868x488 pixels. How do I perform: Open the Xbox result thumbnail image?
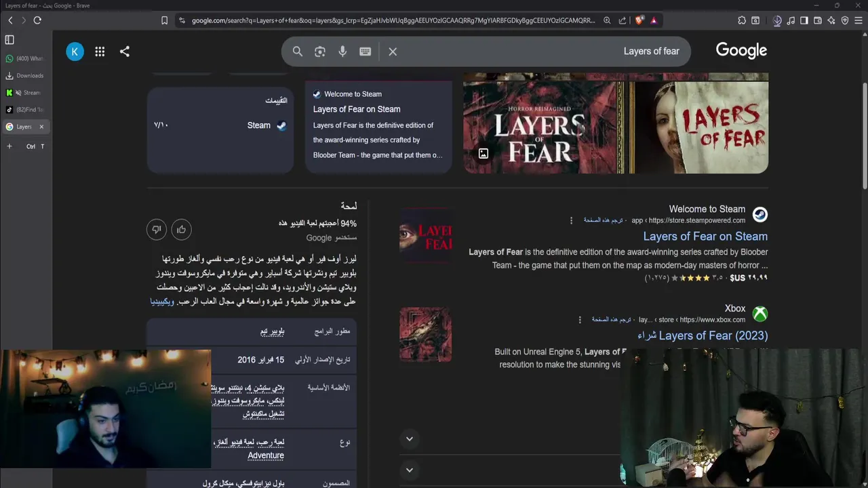pyautogui.click(x=425, y=334)
